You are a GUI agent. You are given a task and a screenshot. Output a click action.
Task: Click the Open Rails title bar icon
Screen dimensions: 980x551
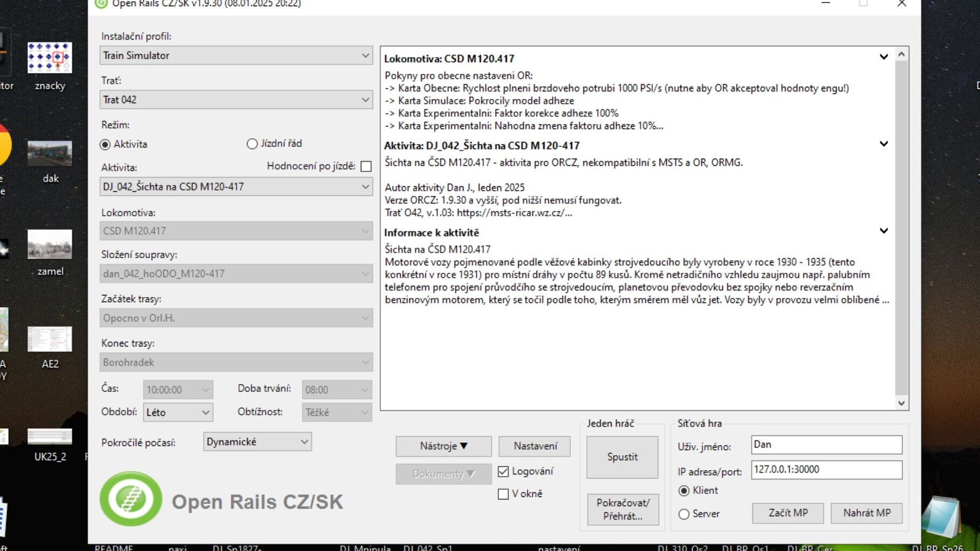coord(101,3)
